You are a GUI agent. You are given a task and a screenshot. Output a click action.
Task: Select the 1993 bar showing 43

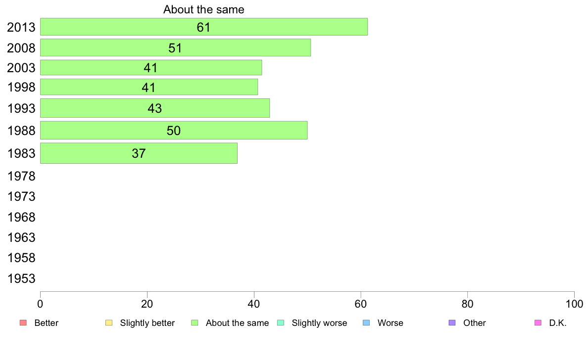click(155, 108)
